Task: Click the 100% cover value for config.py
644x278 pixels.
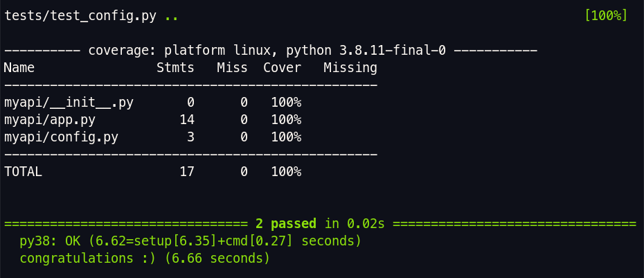Action: 286,137
